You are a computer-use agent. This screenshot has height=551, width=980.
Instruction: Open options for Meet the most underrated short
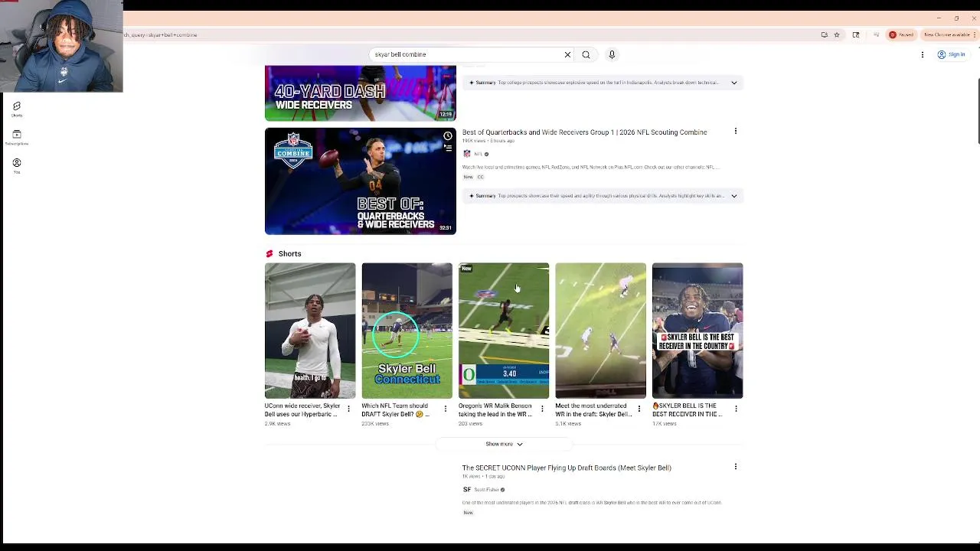[639, 409]
